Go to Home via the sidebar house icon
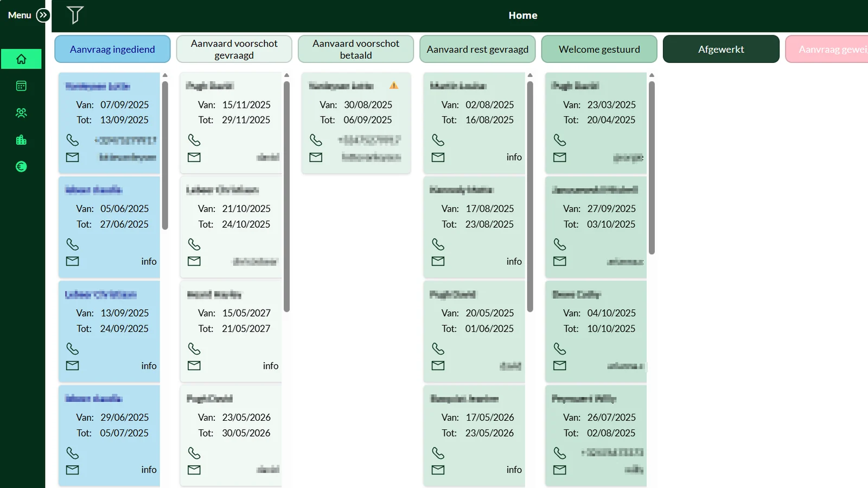Viewport: 868px width, 488px height. pos(21,59)
